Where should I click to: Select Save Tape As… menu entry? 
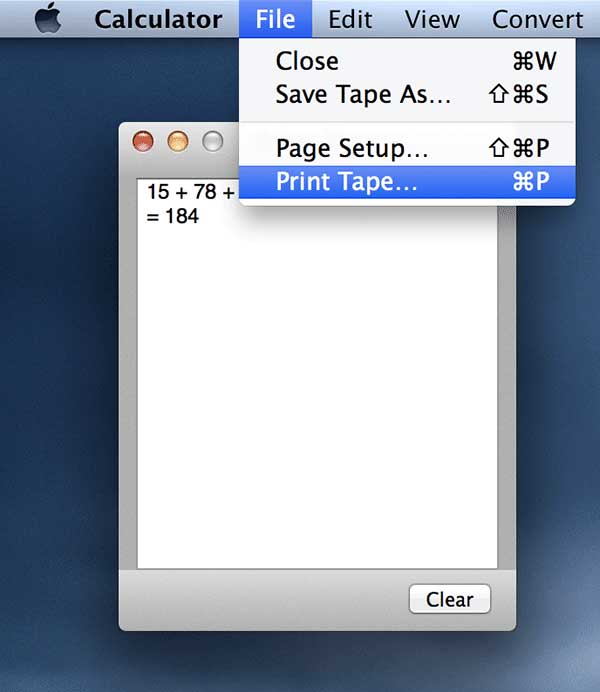point(407,94)
